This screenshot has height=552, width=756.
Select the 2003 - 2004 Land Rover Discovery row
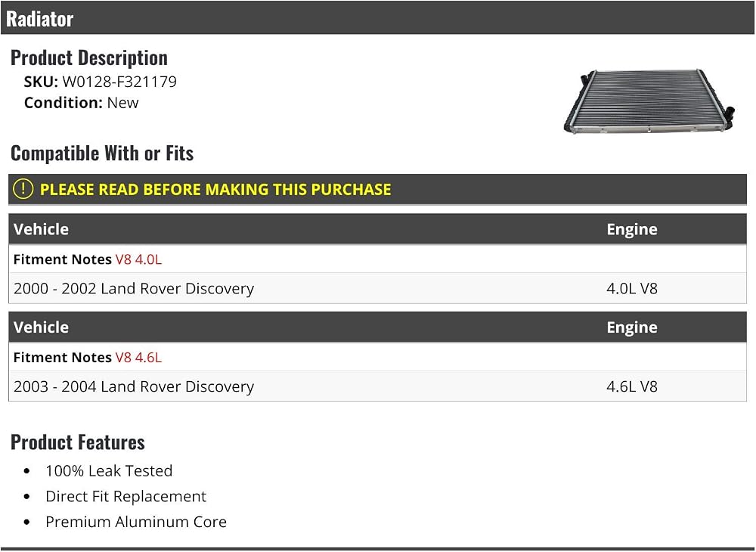tap(377, 386)
